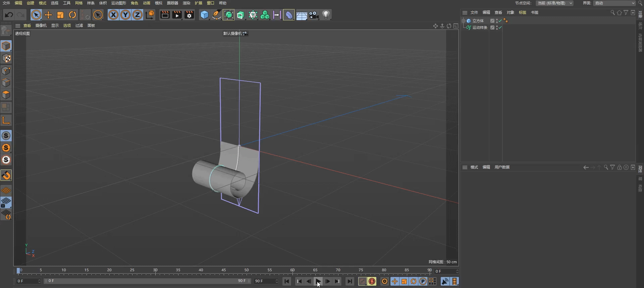Open the subdivision surface generator icon
Image resolution: width=644 pixels, height=288 pixels.
coord(229,15)
